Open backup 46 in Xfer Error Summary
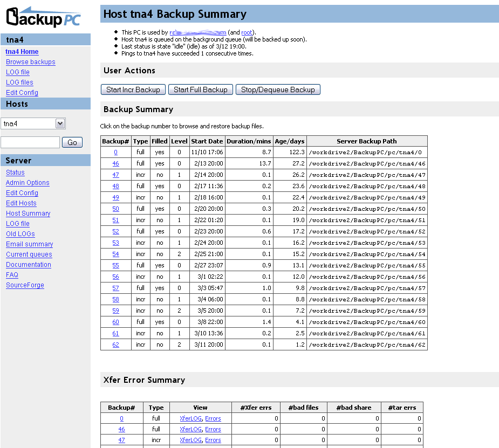Viewport: 499px width, 448px height. (x=121, y=429)
